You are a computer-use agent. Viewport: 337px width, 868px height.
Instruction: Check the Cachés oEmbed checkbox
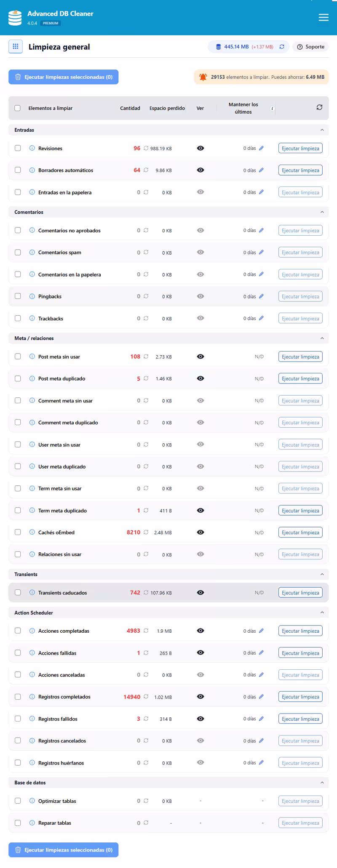[x=18, y=532]
